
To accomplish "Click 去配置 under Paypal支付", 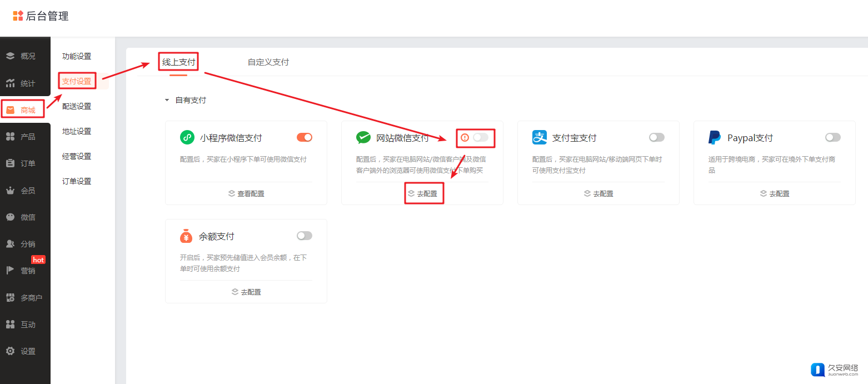I will click(780, 193).
